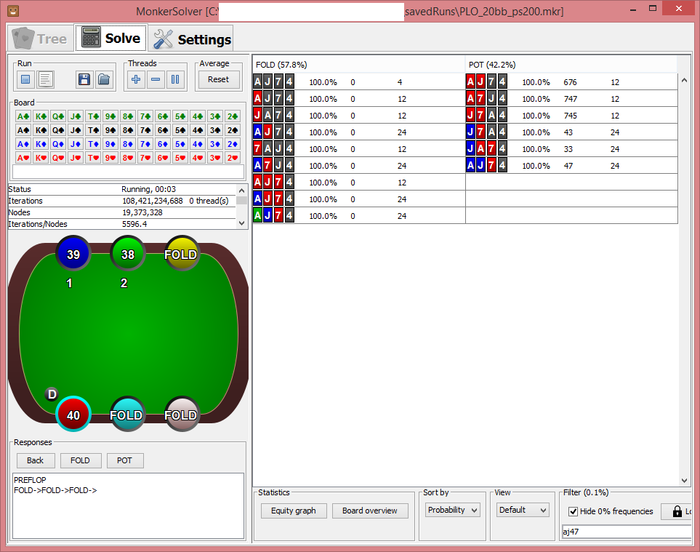Click status list scroll-up arrow
This screenshot has height=552, width=700.
pyautogui.click(x=242, y=190)
